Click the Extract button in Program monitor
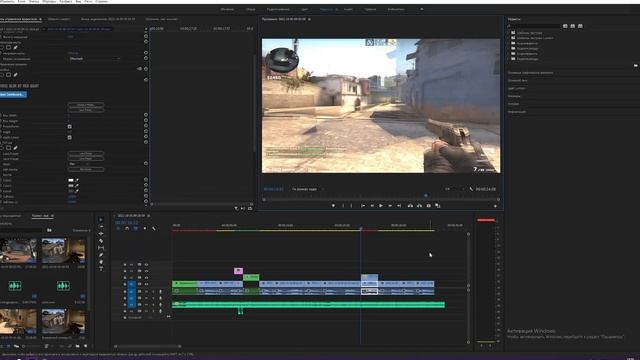640x360 pixels. tap(419, 206)
